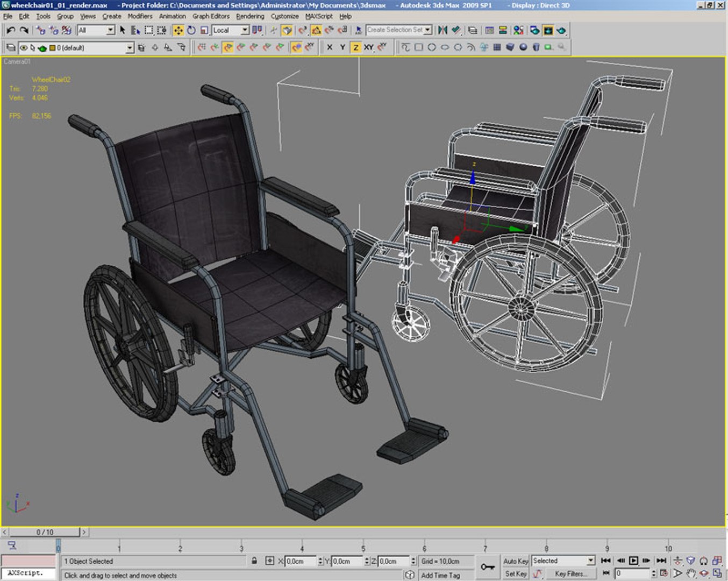728x581 pixels.
Task: Click the Mirror tool icon
Action: 442,31
